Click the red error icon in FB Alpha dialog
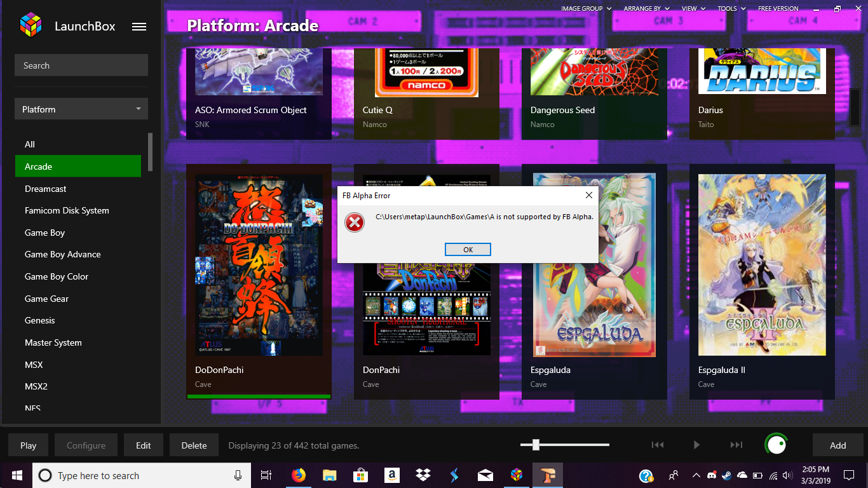This screenshot has height=488, width=868. [x=355, y=222]
